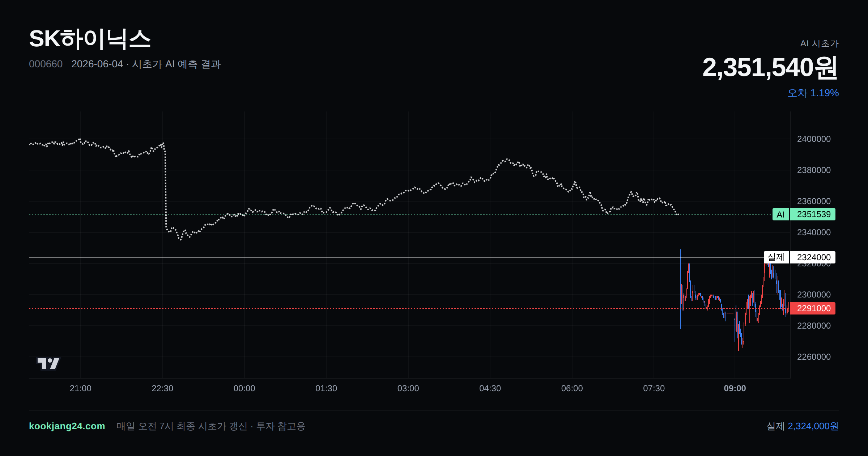The image size is (868, 456).
Task: Click the 2280000 price axis label
Action: tap(814, 326)
